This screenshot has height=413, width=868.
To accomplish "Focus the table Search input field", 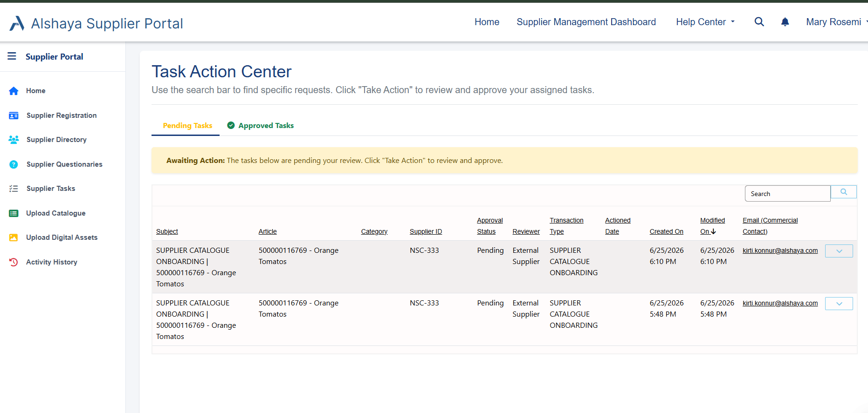I will click(787, 194).
